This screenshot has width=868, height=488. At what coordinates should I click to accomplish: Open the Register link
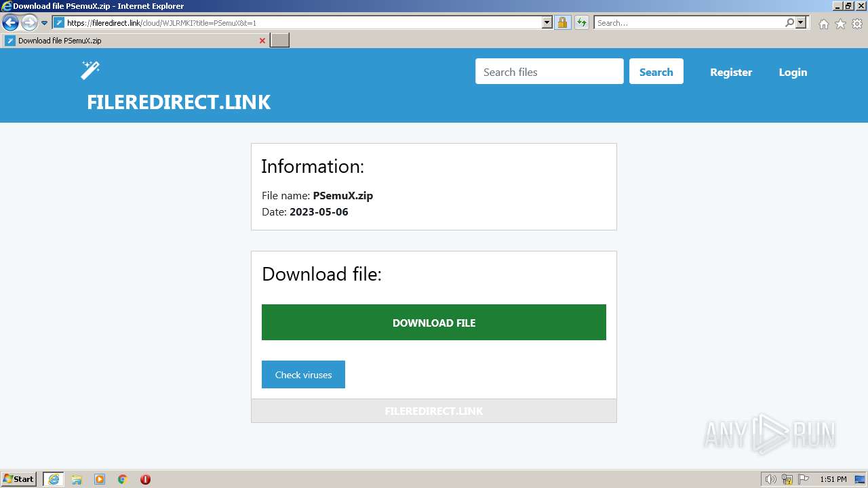coord(731,72)
